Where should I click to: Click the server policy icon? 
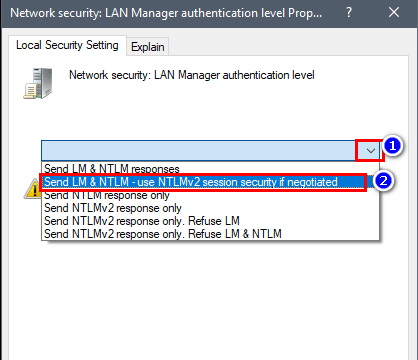pos(38,83)
